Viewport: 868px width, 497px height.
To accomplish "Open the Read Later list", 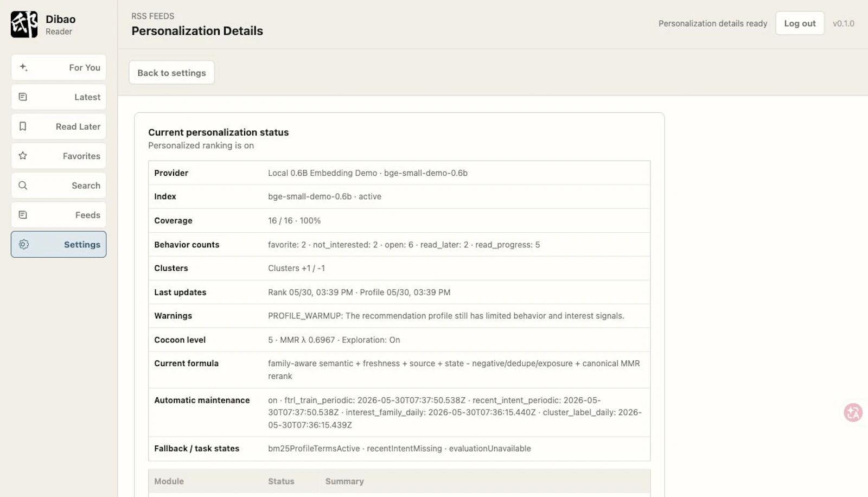I will coord(59,126).
